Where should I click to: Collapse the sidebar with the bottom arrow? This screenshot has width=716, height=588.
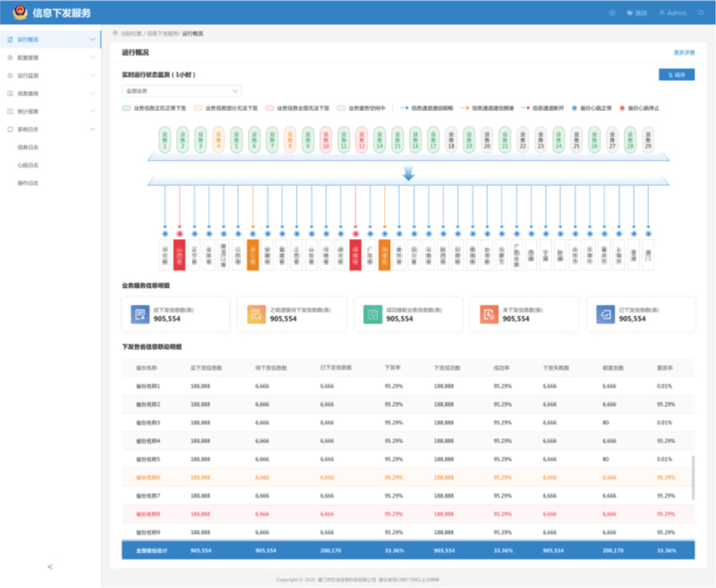point(50,567)
